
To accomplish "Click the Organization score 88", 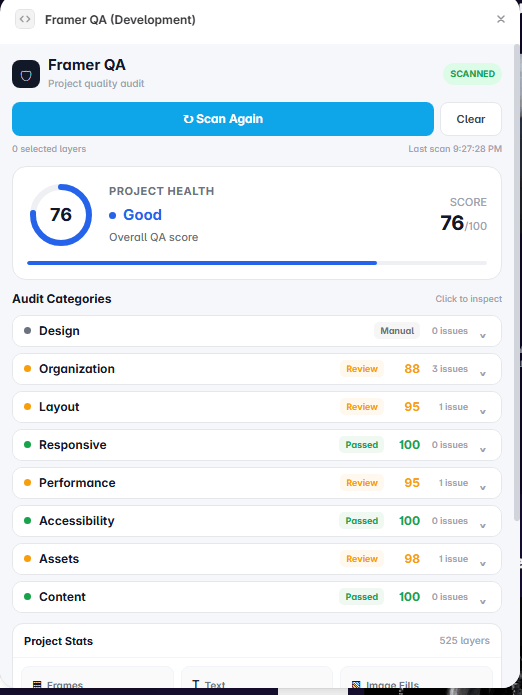I will click(412, 369).
